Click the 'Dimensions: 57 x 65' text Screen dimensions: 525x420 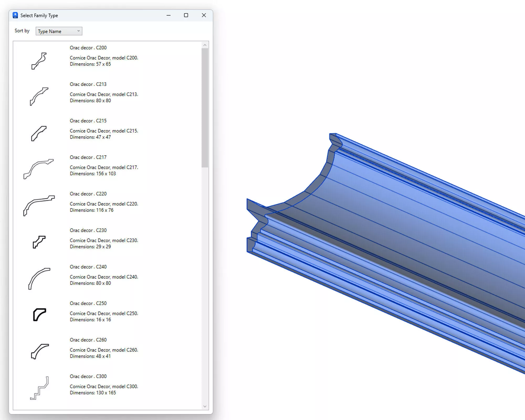[x=90, y=64]
